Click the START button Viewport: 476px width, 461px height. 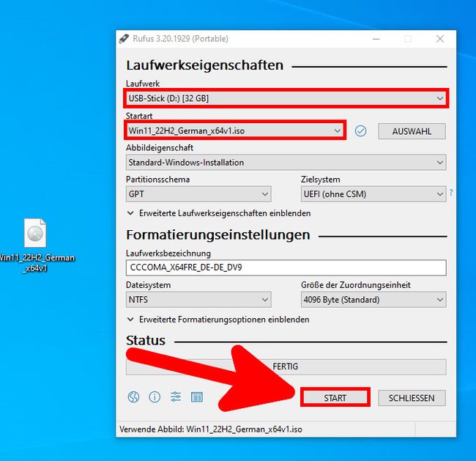(335, 398)
